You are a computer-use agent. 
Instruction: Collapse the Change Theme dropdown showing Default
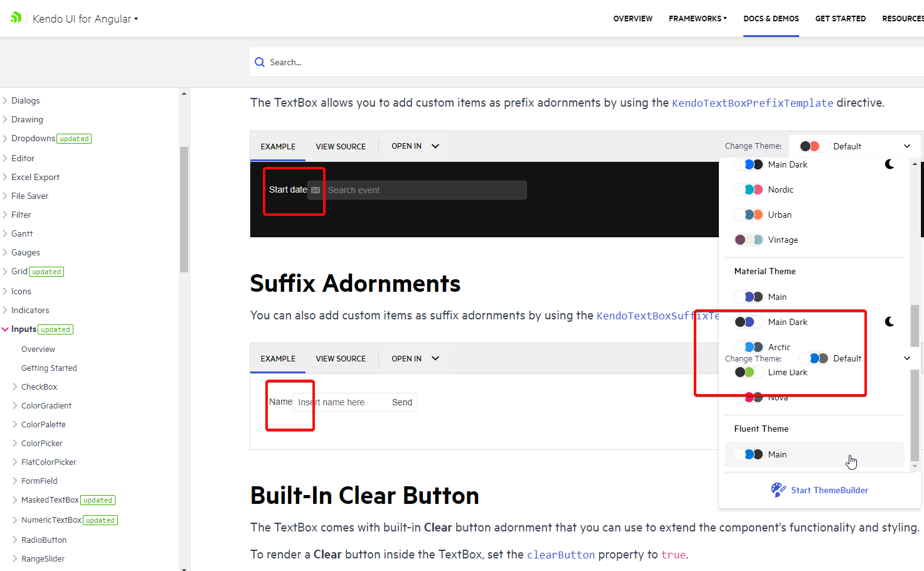click(854, 146)
